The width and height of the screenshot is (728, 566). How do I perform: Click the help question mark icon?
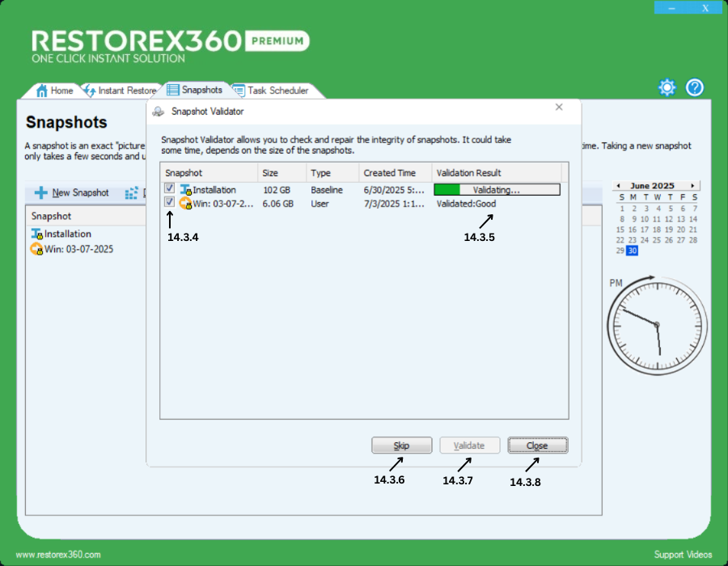point(695,87)
